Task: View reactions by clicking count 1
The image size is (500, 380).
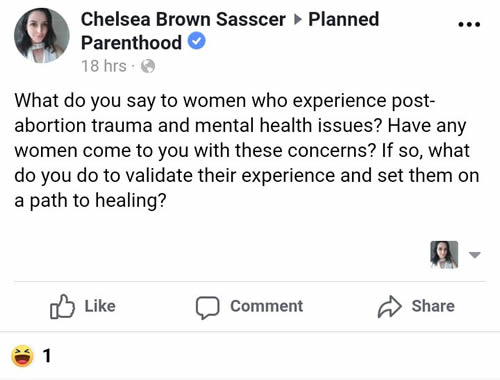Action: tap(47, 356)
